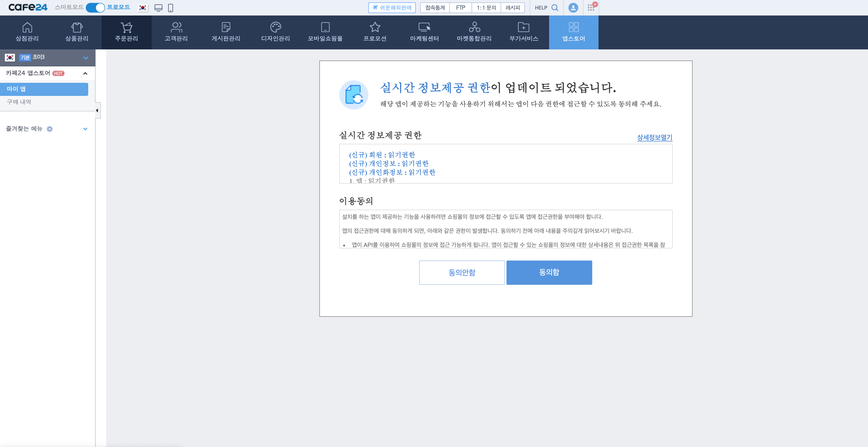868x447 pixels.
Task: Click the 스마트모드 label
Action: pyautogui.click(x=69, y=7)
